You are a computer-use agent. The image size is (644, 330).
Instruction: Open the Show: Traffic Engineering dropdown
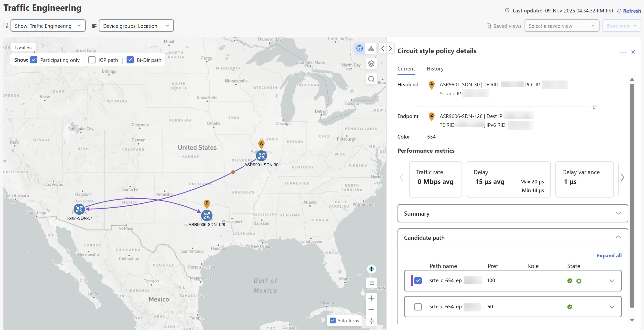point(48,26)
